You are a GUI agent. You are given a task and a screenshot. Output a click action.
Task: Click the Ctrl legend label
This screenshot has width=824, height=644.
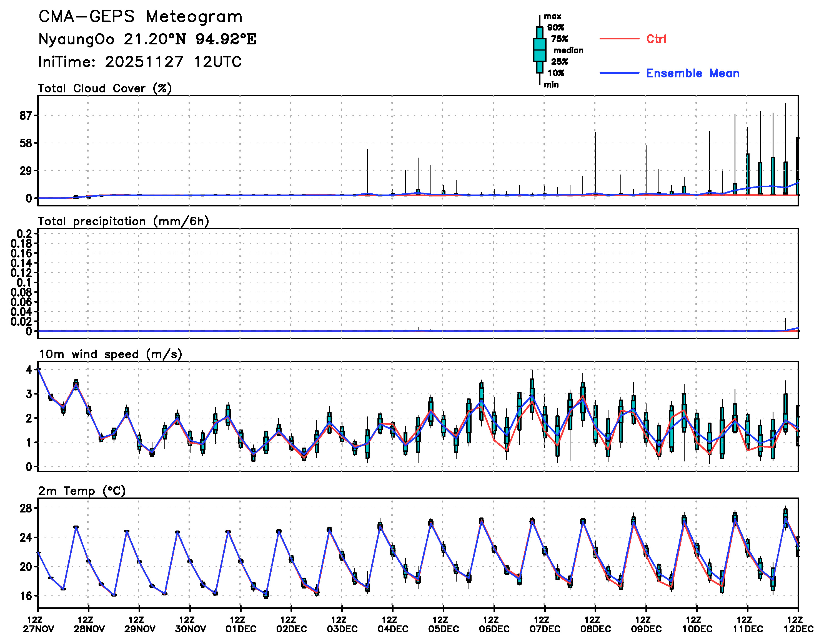656,39
